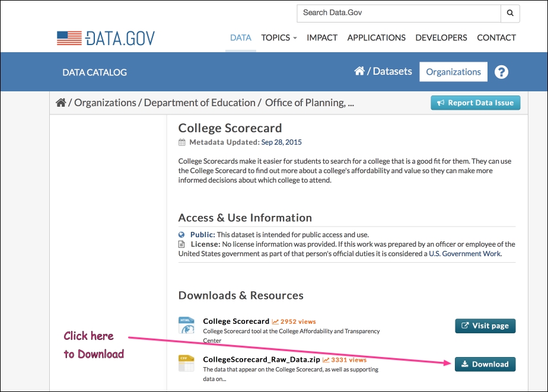This screenshot has width=548, height=392.
Task: Click views chart icon beside College Scorecard
Action: tap(275, 321)
